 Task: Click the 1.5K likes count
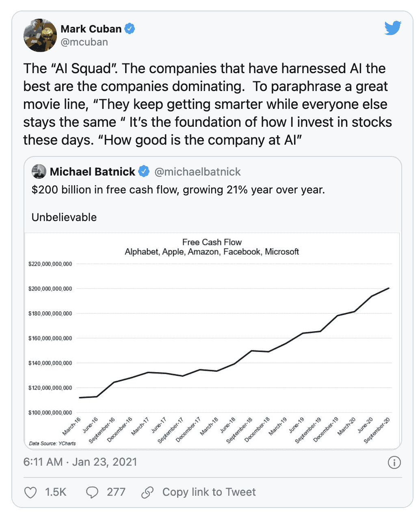[x=56, y=492]
